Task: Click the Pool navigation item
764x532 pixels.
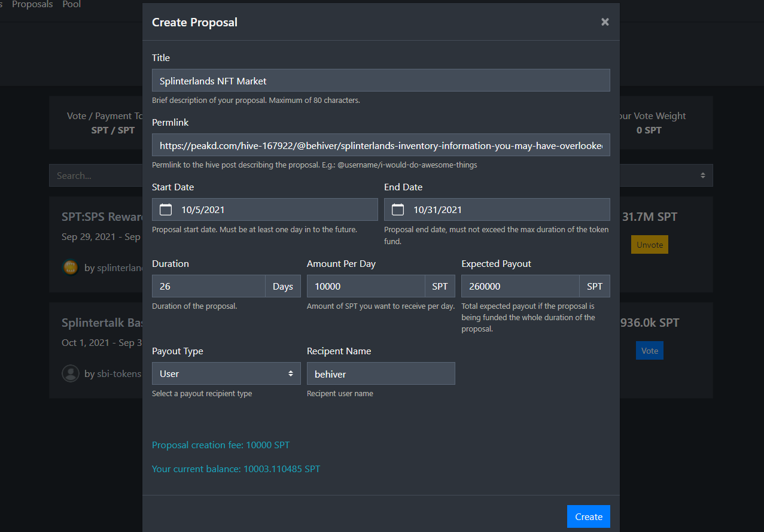Action: point(72,5)
